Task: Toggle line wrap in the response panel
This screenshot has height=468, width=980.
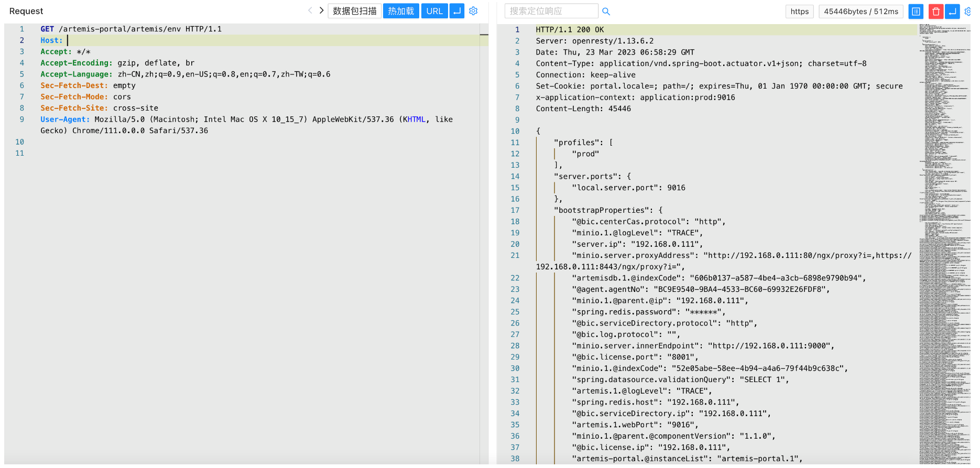Action: click(x=952, y=12)
